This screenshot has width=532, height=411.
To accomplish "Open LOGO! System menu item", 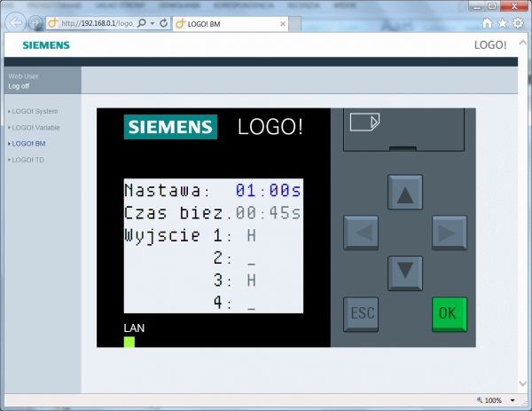I will tap(35, 112).
